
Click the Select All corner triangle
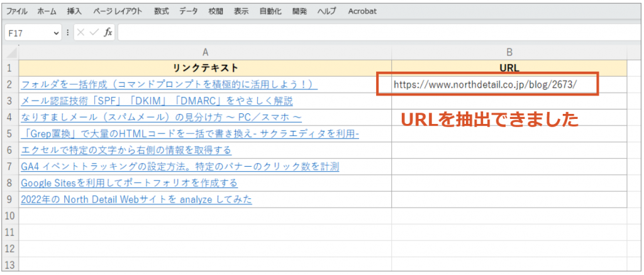12,53
